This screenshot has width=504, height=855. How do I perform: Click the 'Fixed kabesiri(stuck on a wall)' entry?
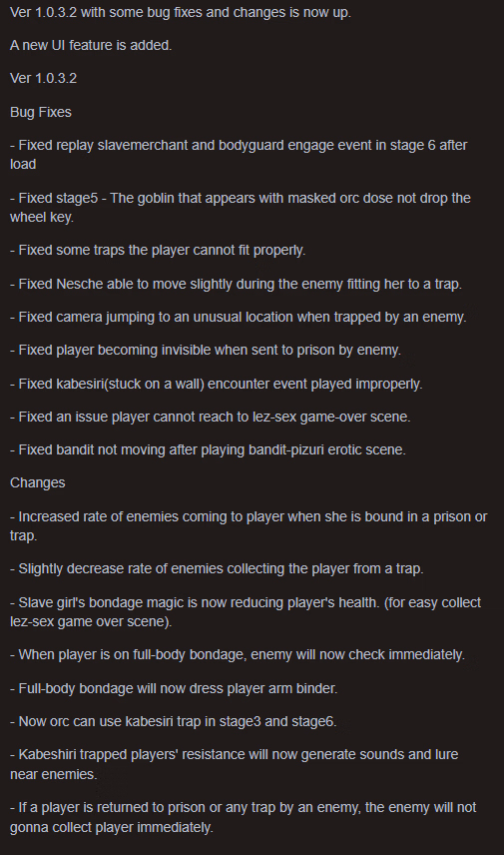click(x=217, y=384)
